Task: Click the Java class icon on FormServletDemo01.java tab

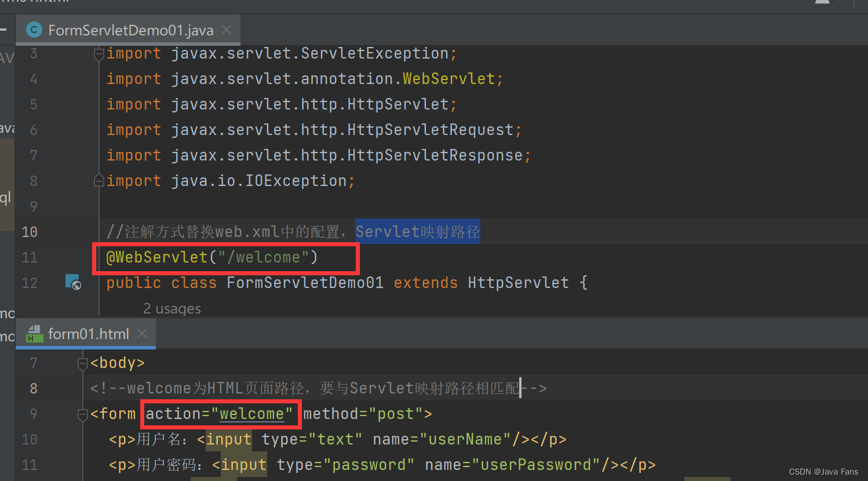Action: 34,30
